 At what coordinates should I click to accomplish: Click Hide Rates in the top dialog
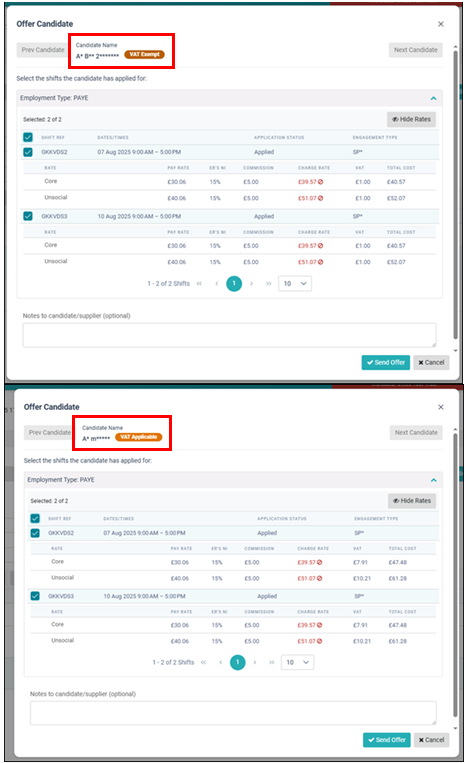click(411, 119)
